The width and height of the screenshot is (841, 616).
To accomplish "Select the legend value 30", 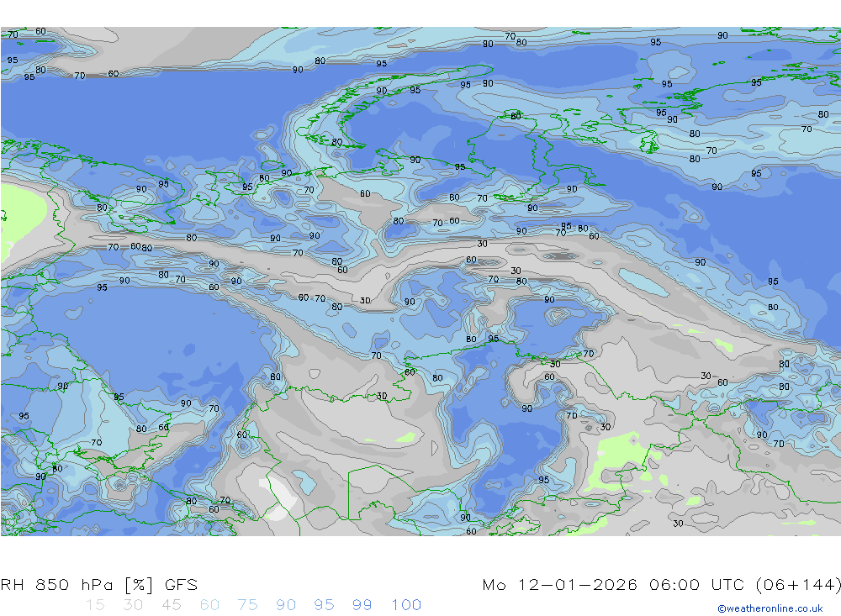I will 133,605.
